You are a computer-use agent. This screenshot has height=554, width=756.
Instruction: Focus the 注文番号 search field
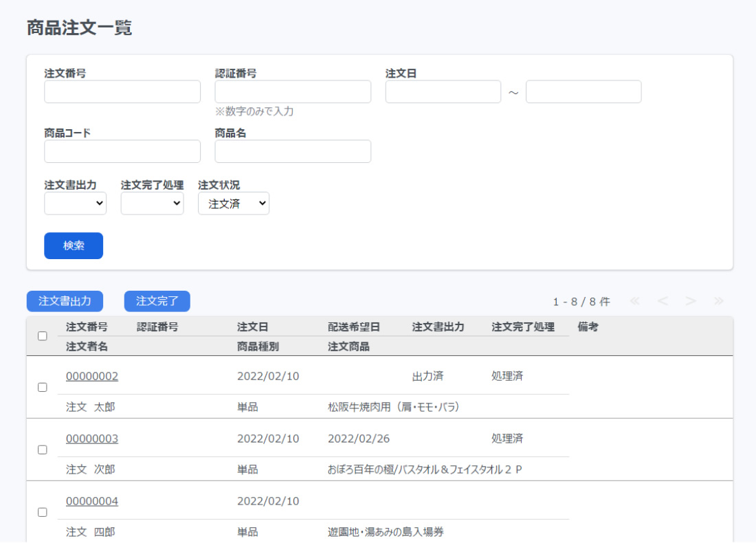click(122, 92)
